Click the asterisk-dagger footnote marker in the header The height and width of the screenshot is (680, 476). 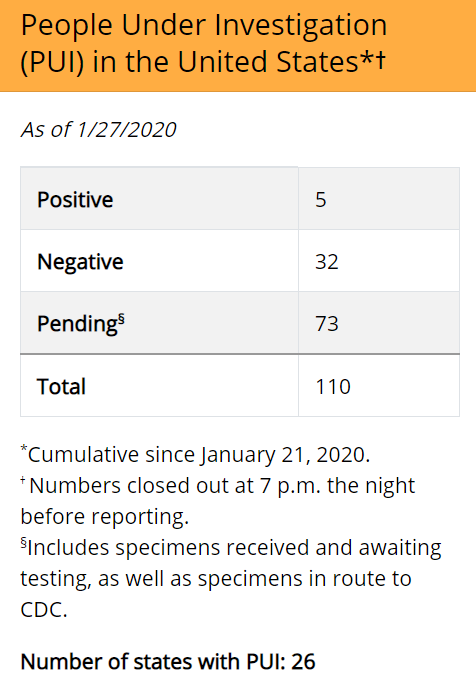point(372,61)
